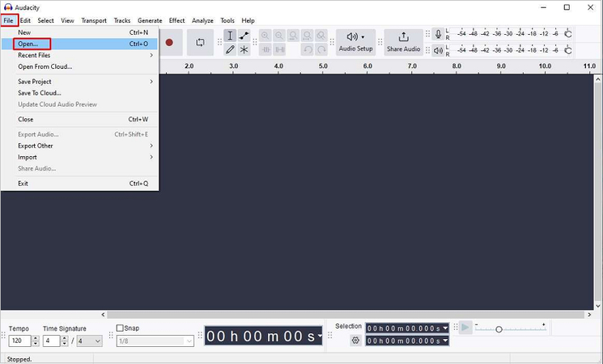Click the Trim audio outside selection icon

(x=265, y=49)
